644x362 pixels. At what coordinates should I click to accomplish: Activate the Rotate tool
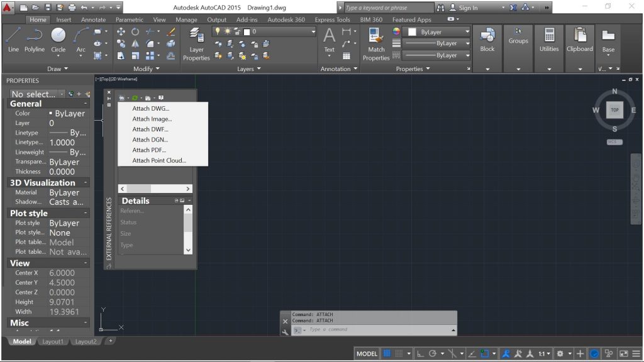pos(135,31)
